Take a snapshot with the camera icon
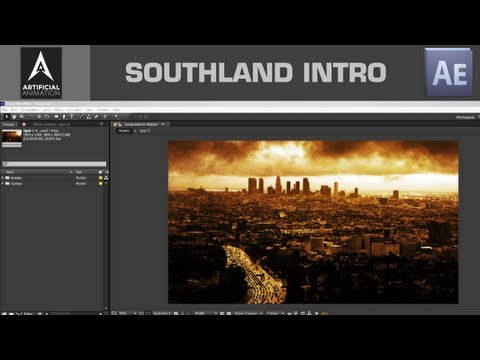The image size is (480, 360). (176, 313)
